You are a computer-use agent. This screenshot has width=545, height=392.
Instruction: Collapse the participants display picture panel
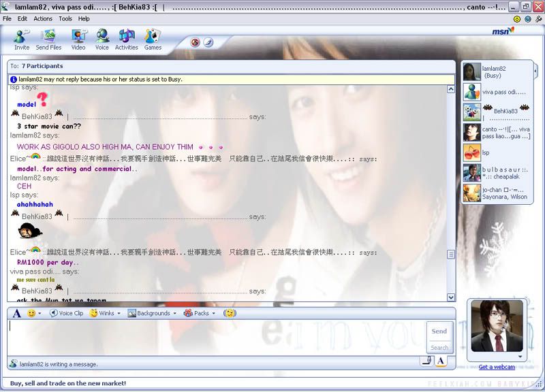coord(535,71)
